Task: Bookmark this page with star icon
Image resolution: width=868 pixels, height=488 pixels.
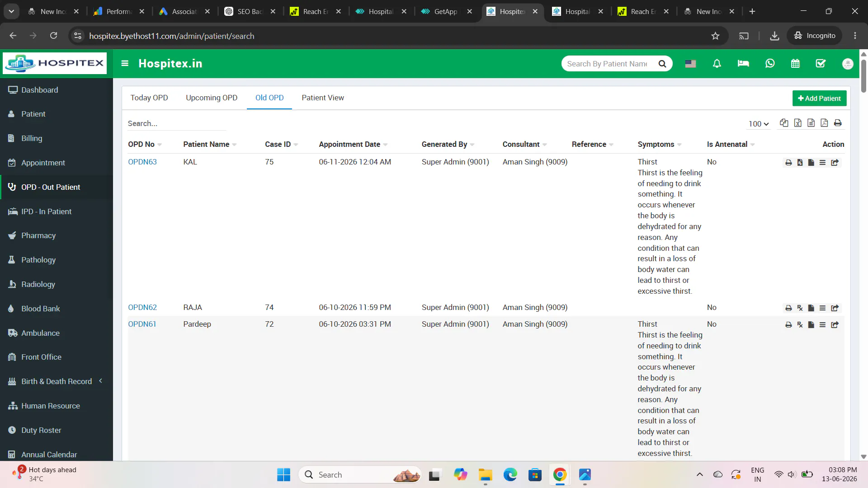Action: 715,36
